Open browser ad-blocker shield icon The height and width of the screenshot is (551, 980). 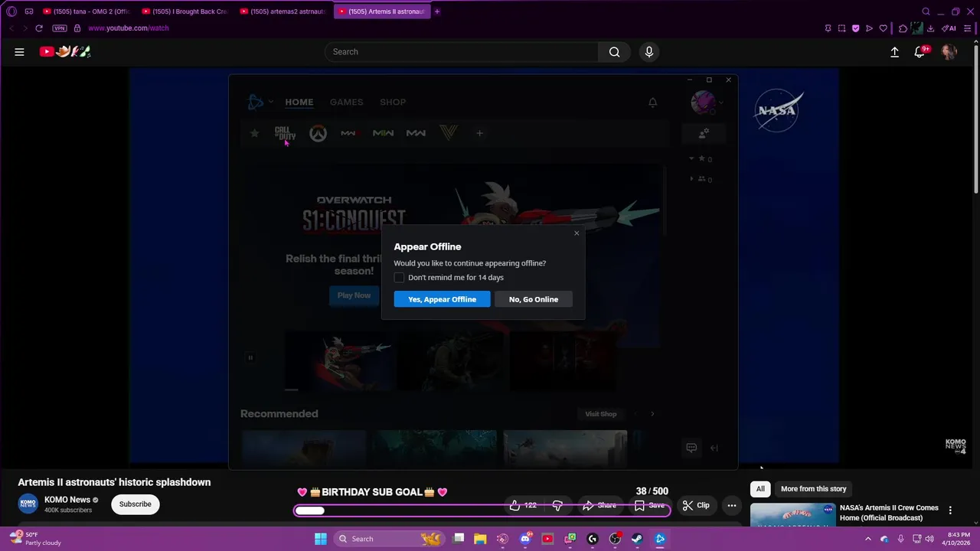click(855, 28)
